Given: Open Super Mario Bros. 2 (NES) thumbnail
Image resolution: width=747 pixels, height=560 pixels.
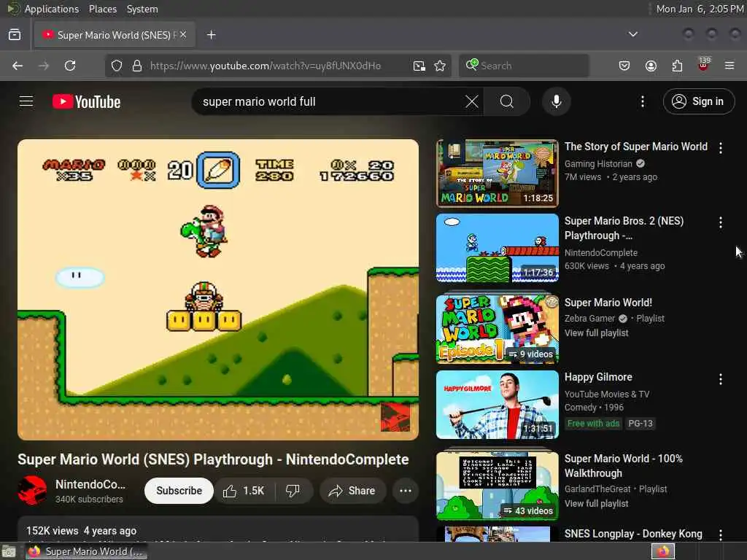Looking at the screenshot, I should click(497, 248).
